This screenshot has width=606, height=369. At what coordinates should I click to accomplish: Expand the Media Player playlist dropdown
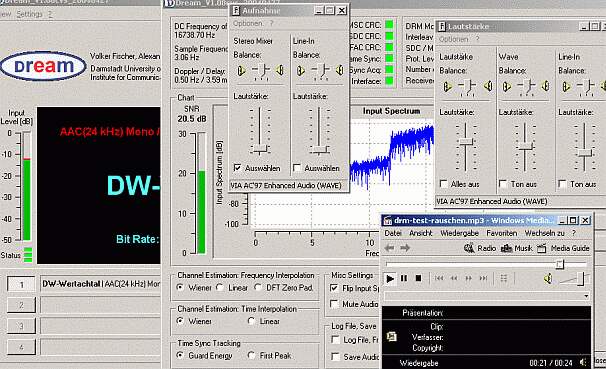[586, 296]
